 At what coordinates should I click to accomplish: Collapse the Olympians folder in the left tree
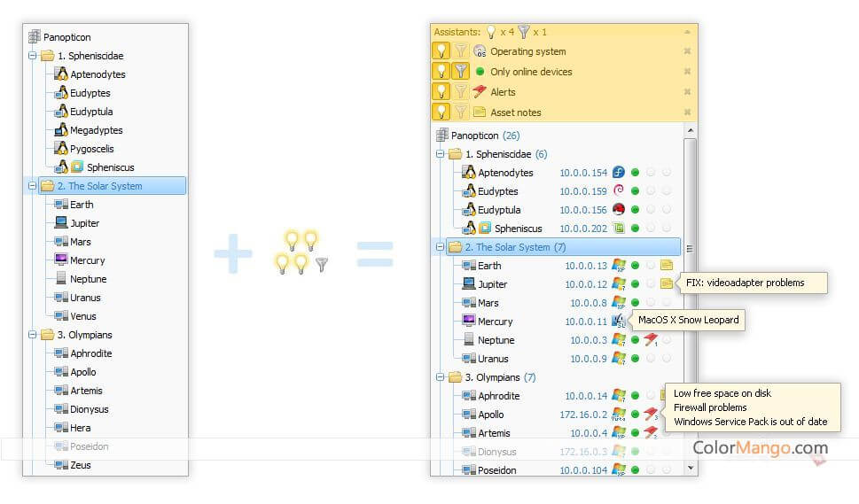tap(33, 335)
